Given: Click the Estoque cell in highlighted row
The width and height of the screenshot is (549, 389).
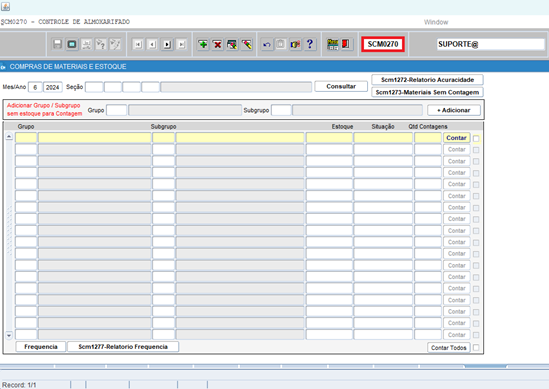Looking at the screenshot, I should point(329,138).
